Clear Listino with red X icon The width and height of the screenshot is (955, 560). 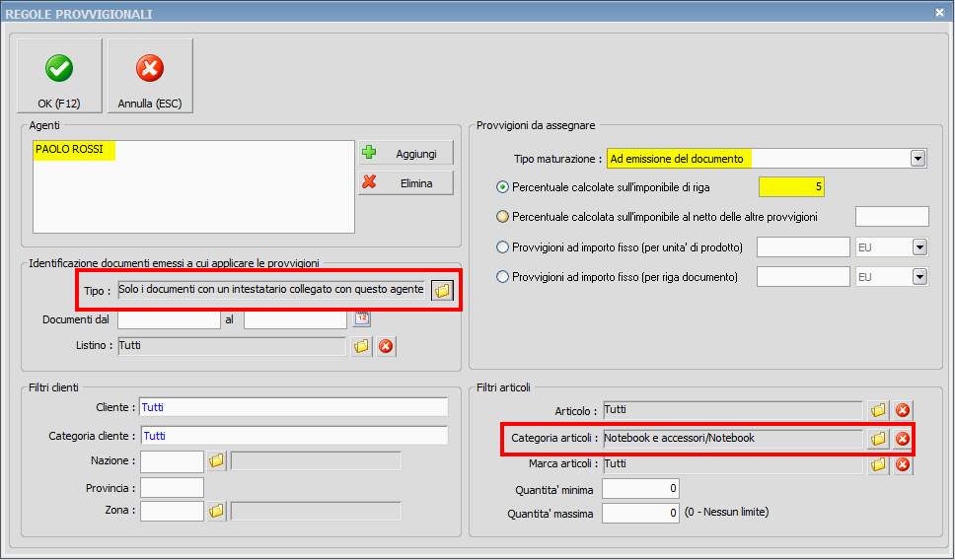[386, 345]
